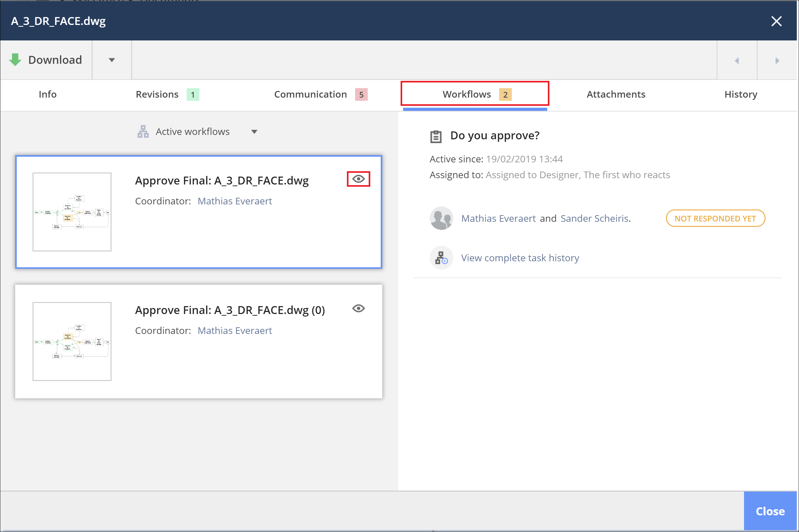Switch to the Communication tab

tap(319, 94)
